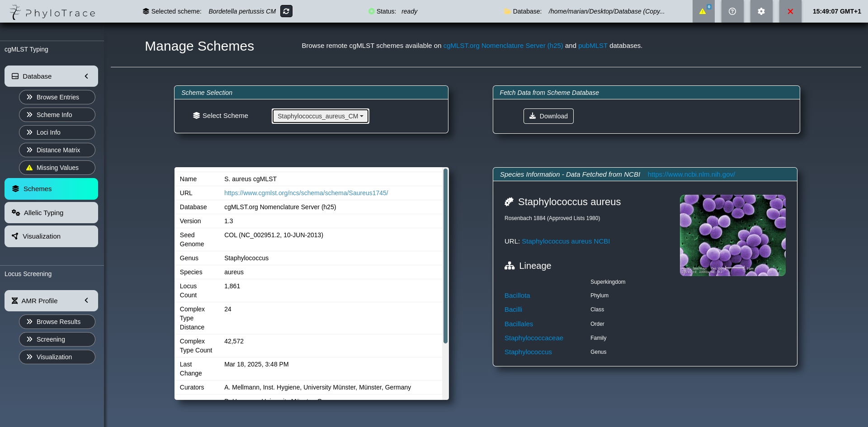This screenshot has width=868, height=427.
Task: Open the Saureus1745 cgmlst.org schema URL
Action: pos(306,193)
